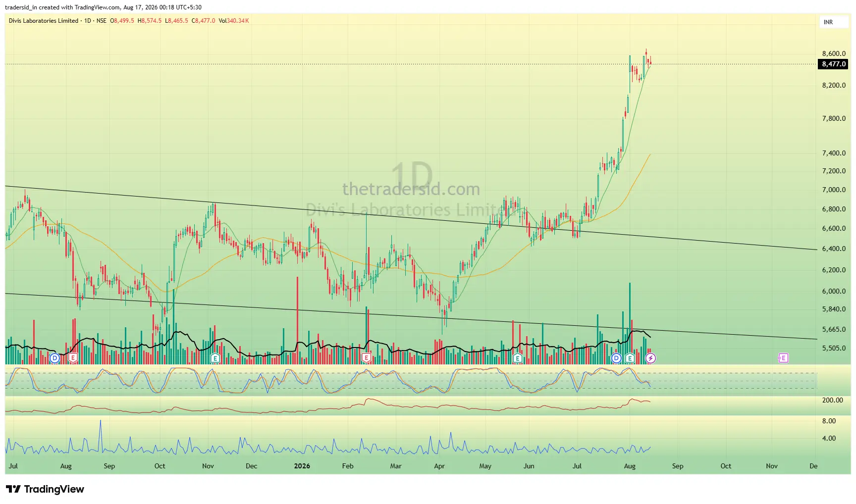The image size is (856, 504).
Task: Click the Feb label on time axis
Action: (x=348, y=466)
